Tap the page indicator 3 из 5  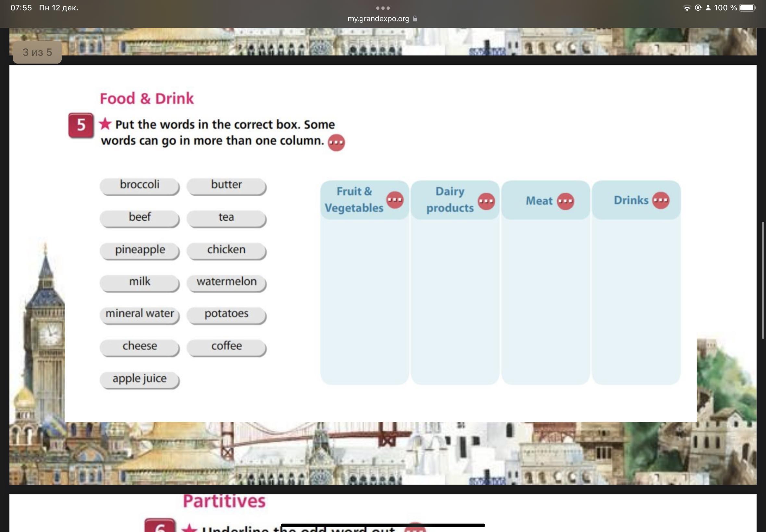coord(37,52)
